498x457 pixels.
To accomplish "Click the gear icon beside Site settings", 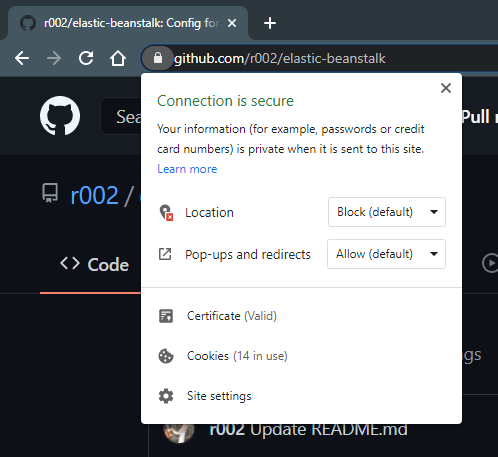I will pos(166,396).
